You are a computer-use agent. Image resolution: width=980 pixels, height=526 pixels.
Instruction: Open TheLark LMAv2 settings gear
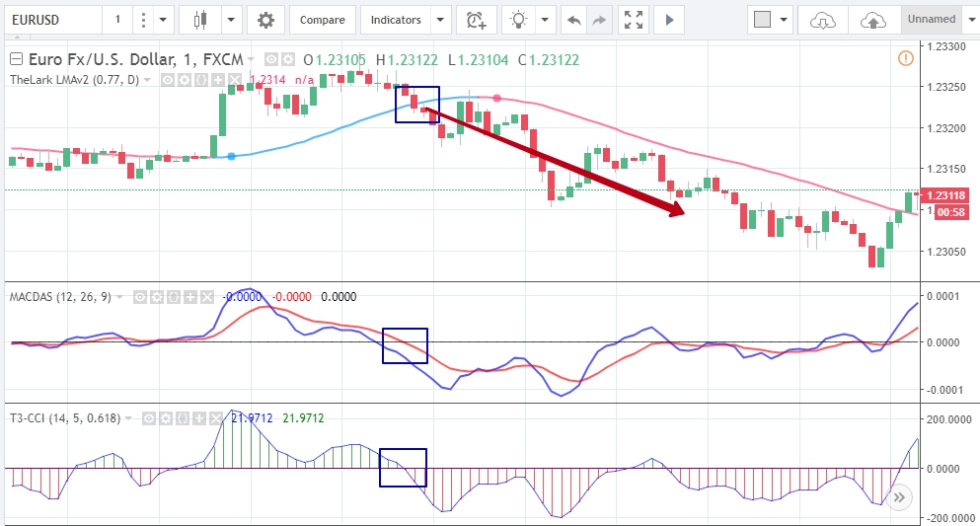pyautogui.click(x=185, y=80)
